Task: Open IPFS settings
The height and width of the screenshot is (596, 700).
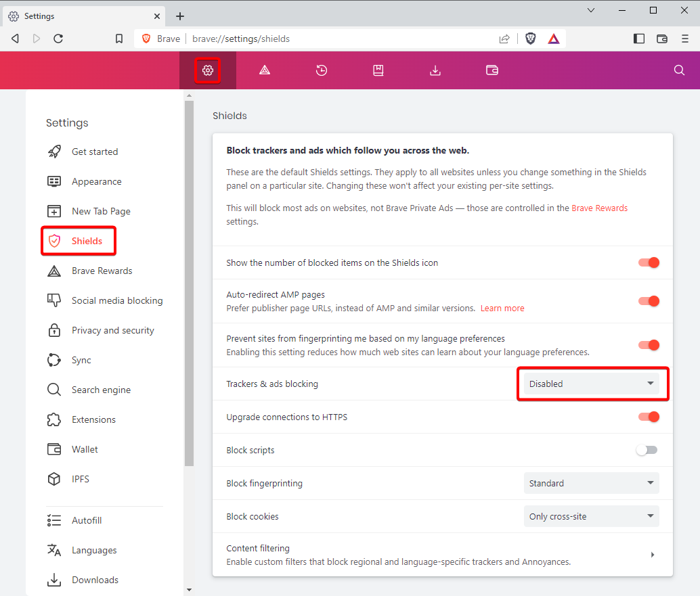Action: 81,479
